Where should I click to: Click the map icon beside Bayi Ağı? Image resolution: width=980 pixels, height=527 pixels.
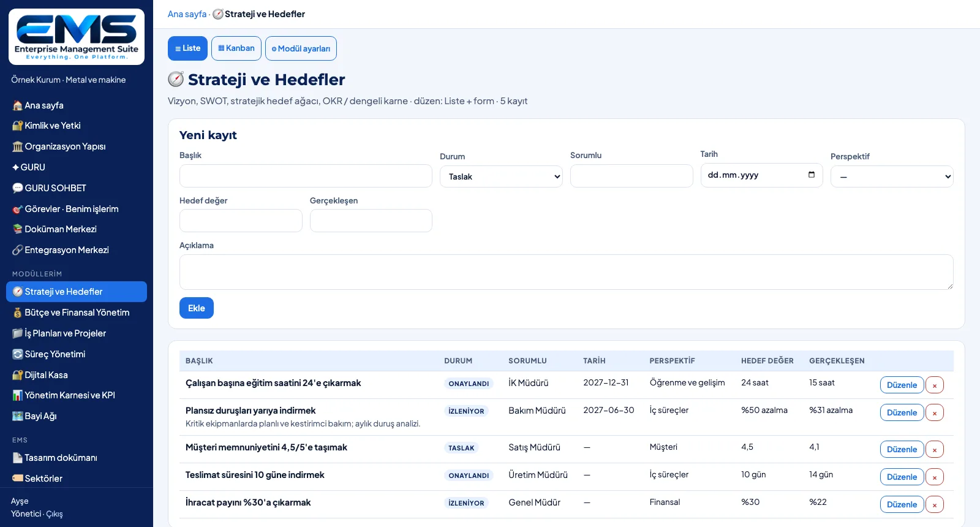(18, 416)
